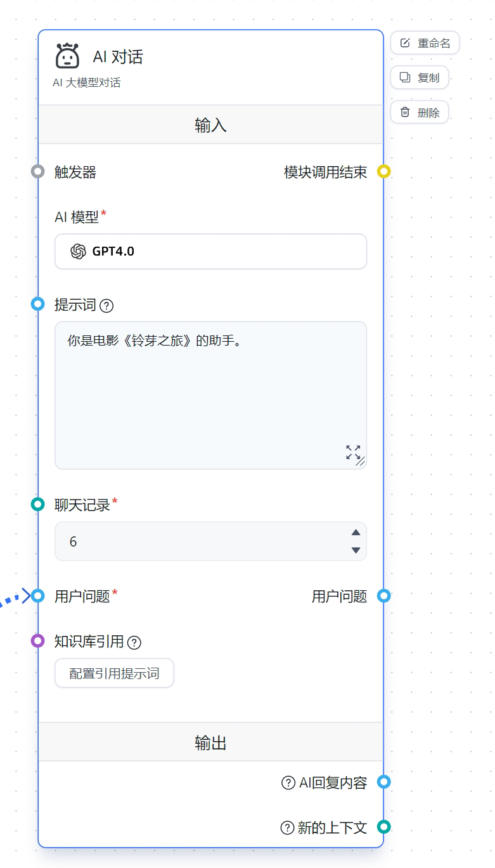495x868 pixels.
Task: Open 配置引用提示词 settings
Action: coord(114,673)
